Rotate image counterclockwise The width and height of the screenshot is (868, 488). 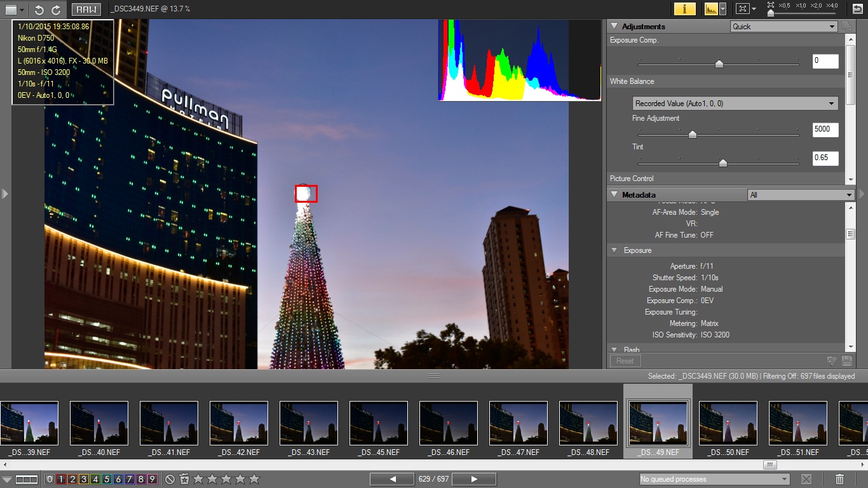[39, 10]
